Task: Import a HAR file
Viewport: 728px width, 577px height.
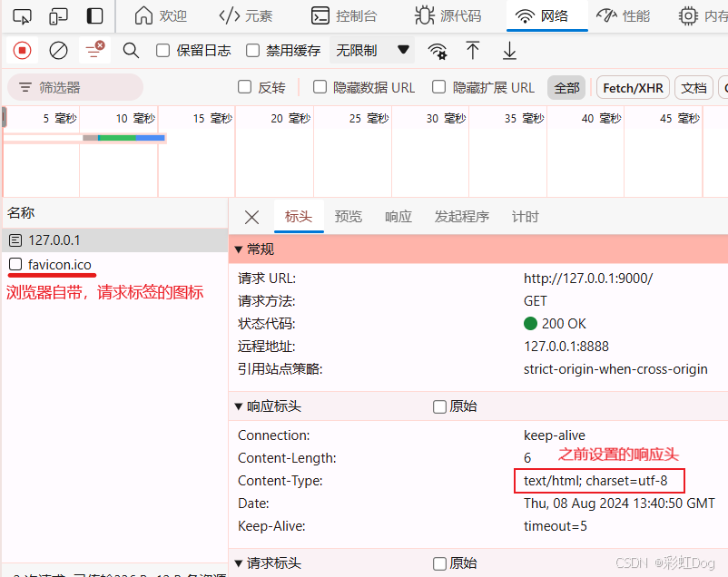Action: click(x=473, y=51)
